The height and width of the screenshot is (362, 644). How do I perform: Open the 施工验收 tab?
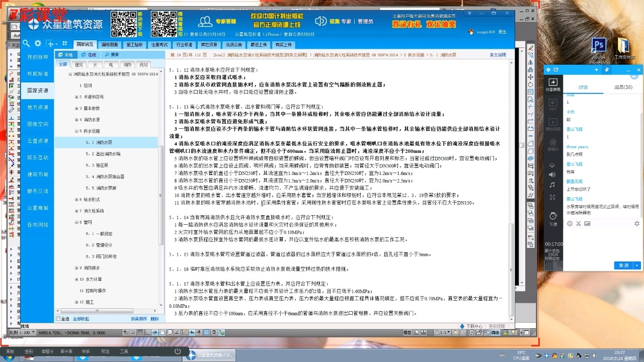point(134,44)
